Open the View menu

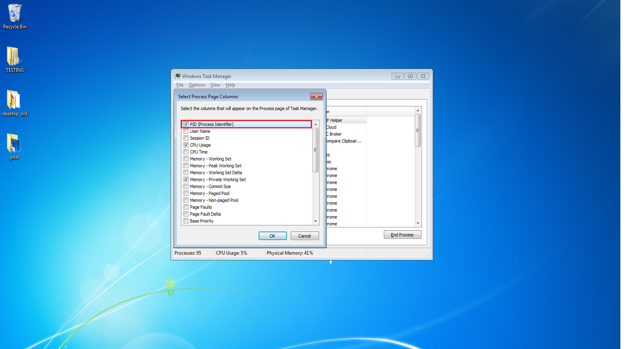click(x=215, y=85)
